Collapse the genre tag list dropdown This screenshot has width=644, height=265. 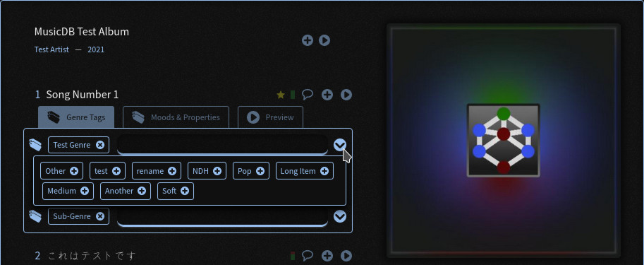[x=340, y=145]
